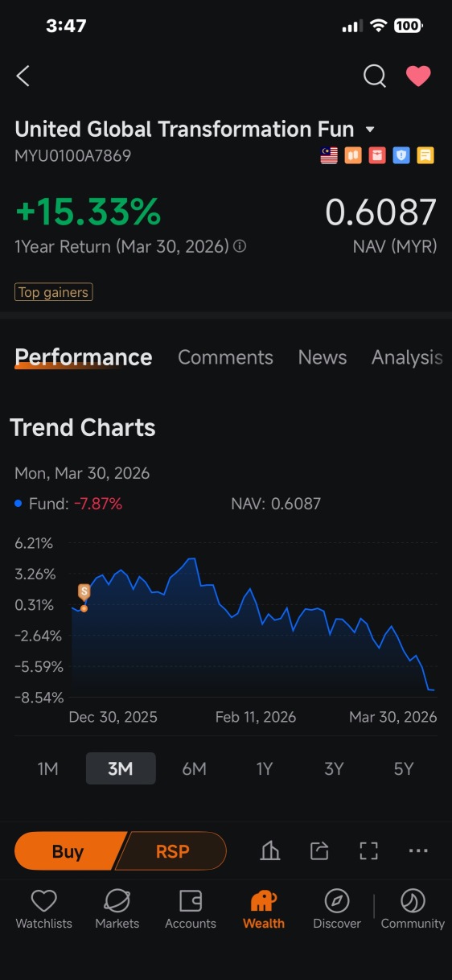Toggle the pink heart favorite icon
The width and height of the screenshot is (452, 980).
418,76
